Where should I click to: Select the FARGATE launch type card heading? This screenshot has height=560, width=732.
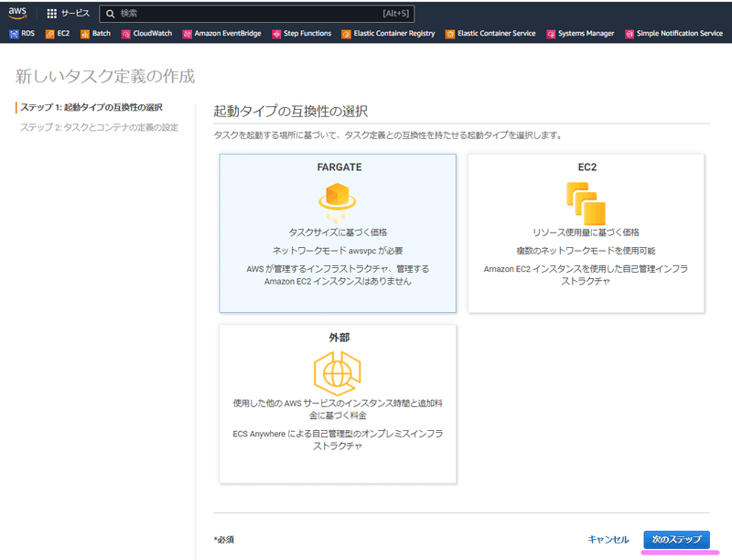(x=339, y=167)
